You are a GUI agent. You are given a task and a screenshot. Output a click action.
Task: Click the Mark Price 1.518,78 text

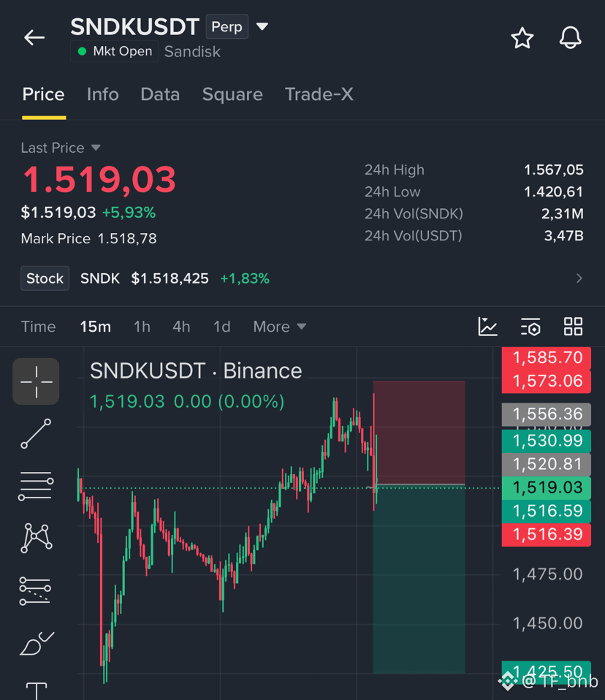point(89,239)
